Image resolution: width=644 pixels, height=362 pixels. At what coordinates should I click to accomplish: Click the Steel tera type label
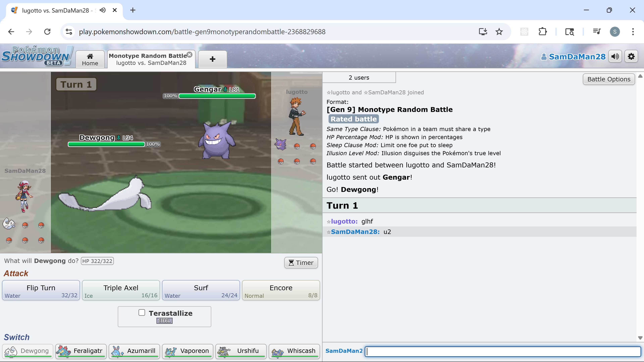(x=164, y=321)
